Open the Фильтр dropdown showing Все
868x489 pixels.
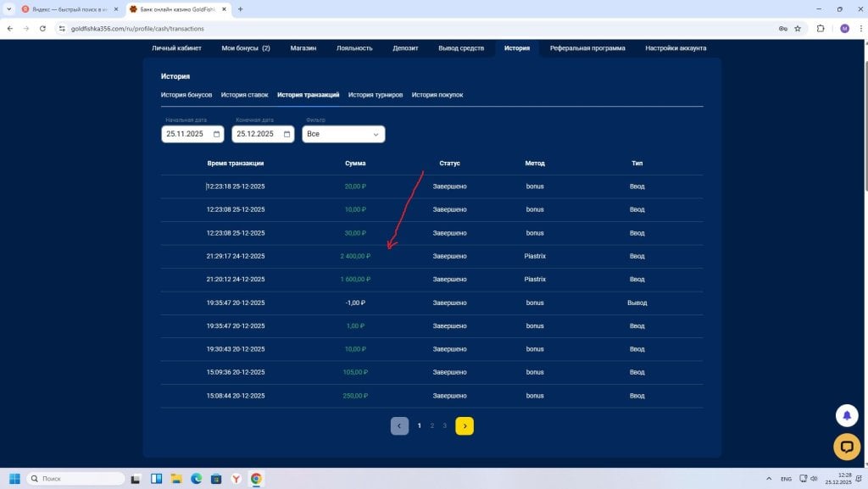click(x=343, y=134)
